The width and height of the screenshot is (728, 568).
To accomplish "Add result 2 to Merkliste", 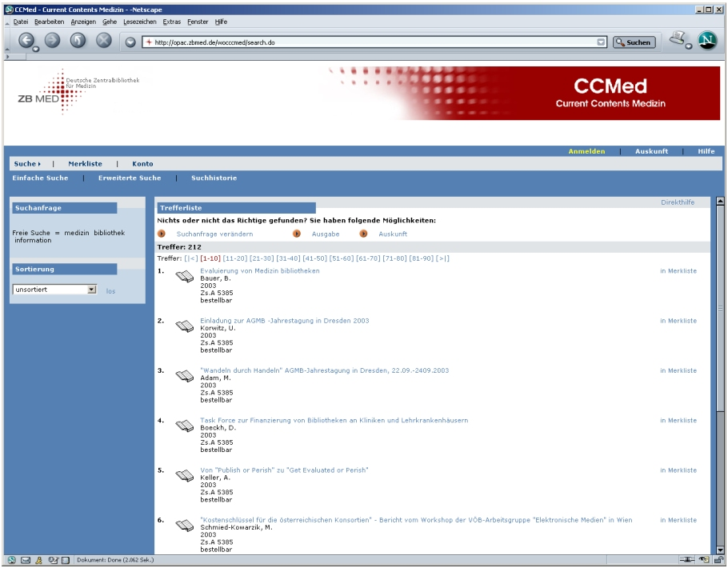I will (678, 321).
